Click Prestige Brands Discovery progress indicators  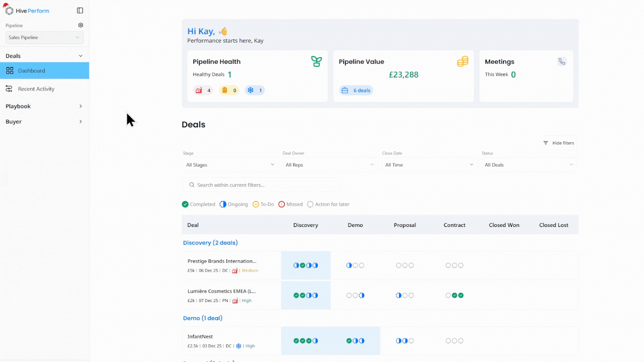pyautogui.click(x=306, y=265)
